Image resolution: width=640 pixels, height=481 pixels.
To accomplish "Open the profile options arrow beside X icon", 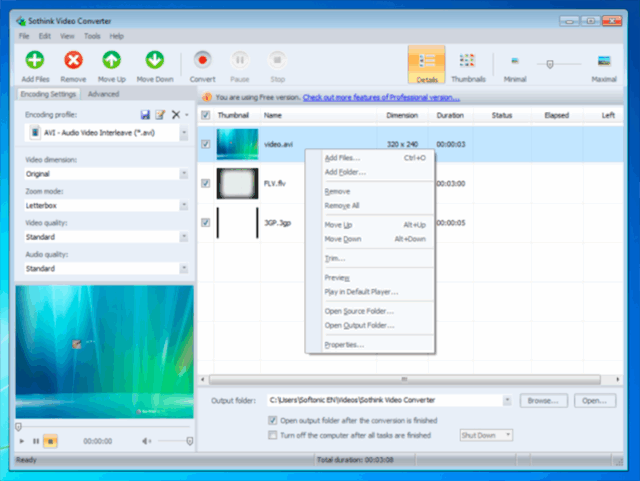I will (x=187, y=115).
